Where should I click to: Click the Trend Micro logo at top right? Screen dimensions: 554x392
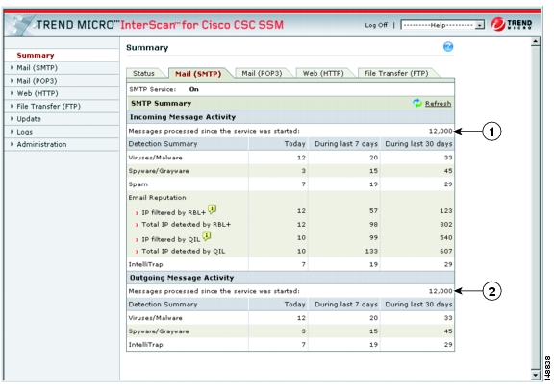click(512, 24)
